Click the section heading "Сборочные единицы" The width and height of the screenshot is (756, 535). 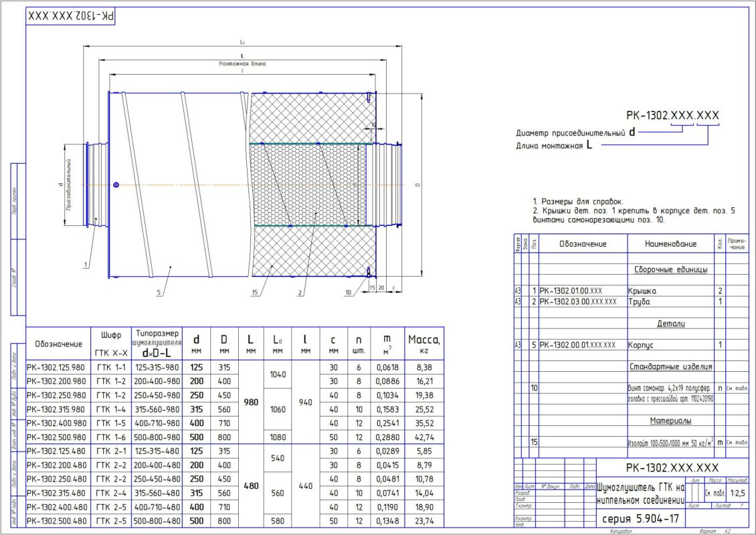[670, 270]
